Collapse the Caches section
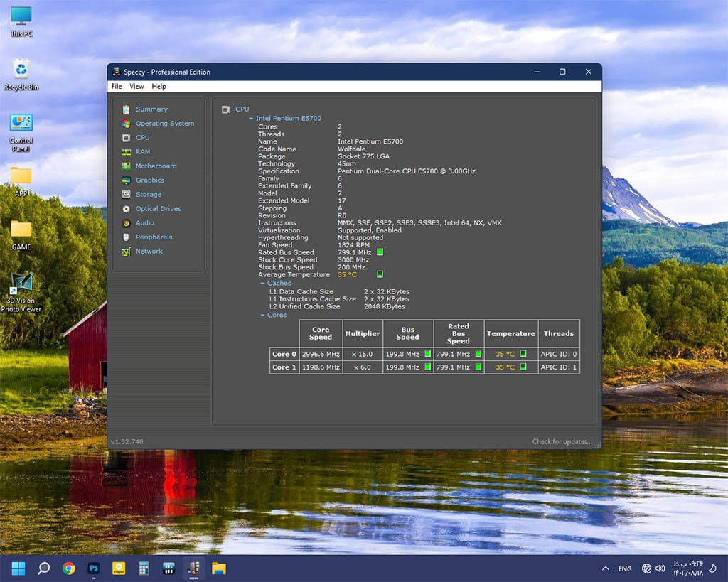The image size is (728, 582). pos(262,284)
